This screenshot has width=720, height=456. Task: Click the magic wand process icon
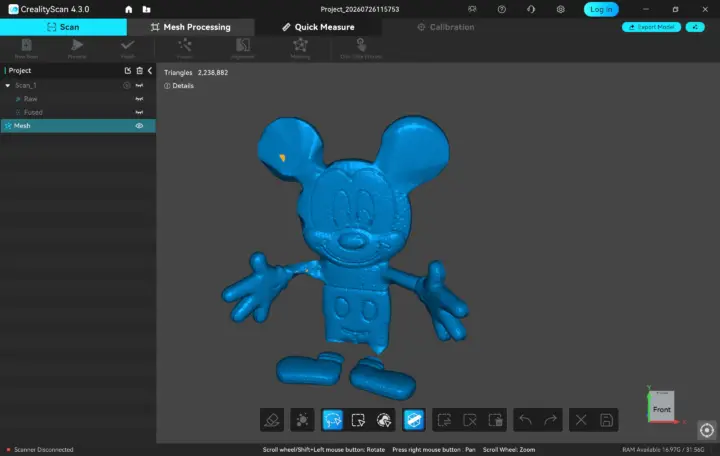185,49
